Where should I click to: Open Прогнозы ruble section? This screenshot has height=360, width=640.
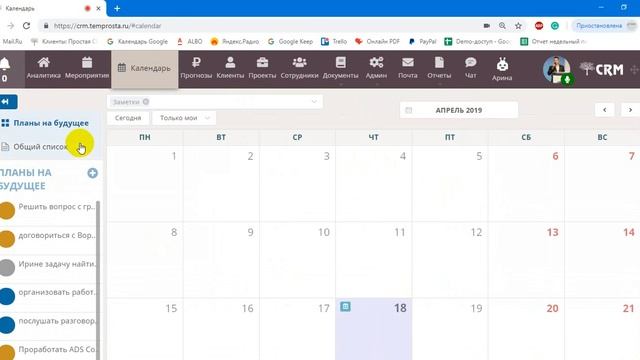[196, 68]
